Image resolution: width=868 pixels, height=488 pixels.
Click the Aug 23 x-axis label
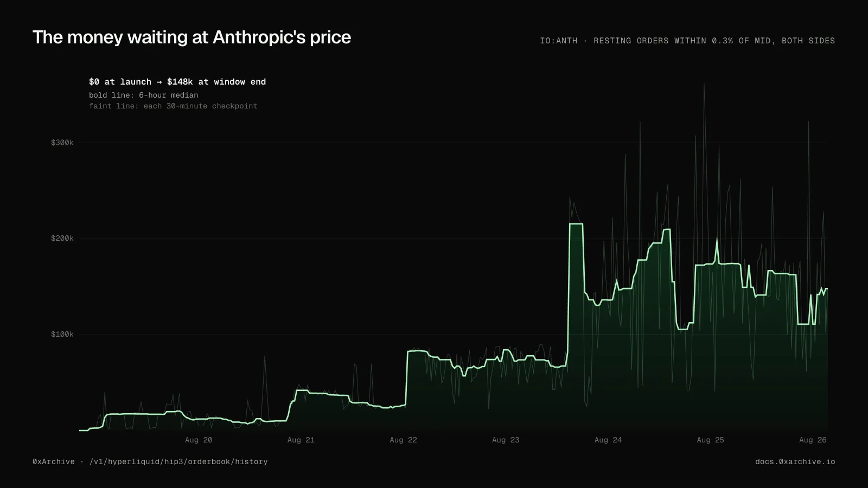506,440
